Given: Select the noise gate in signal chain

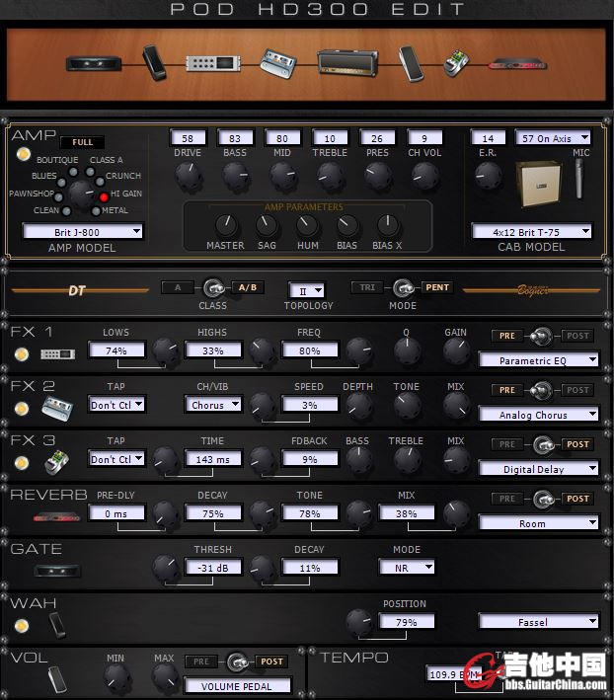Looking at the screenshot, I should coord(94,63).
